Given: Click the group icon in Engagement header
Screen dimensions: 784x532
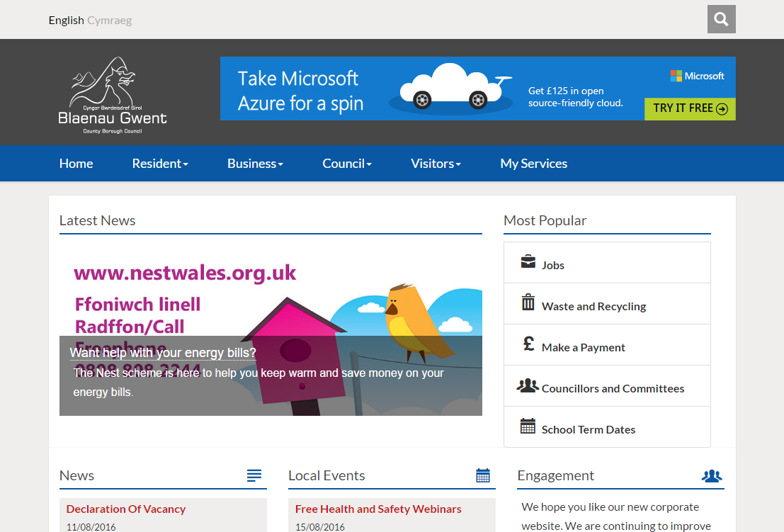Looking at the screenshot, I should pos(711,476).
